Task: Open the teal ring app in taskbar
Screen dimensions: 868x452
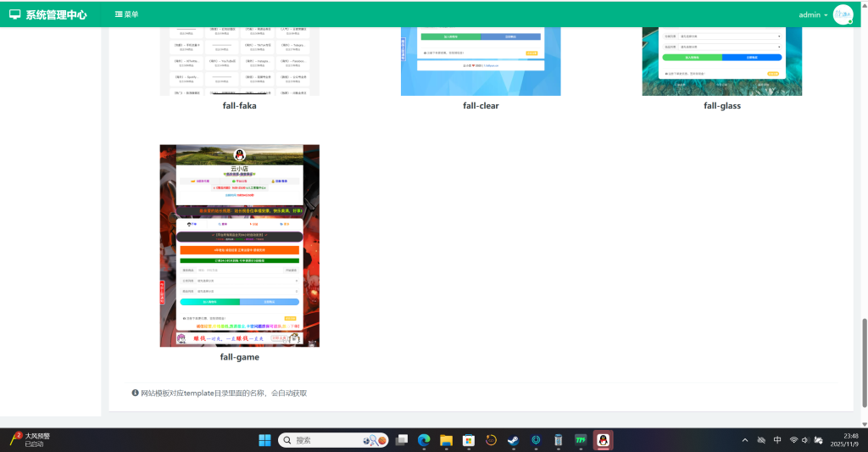Action: click(x=536, y=440)
